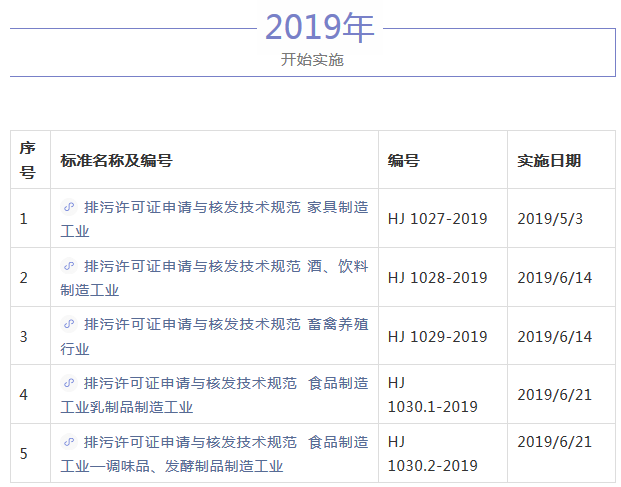Click the 标准名称及编号 column header
621x487 pixels.
(x=116, y=160)
